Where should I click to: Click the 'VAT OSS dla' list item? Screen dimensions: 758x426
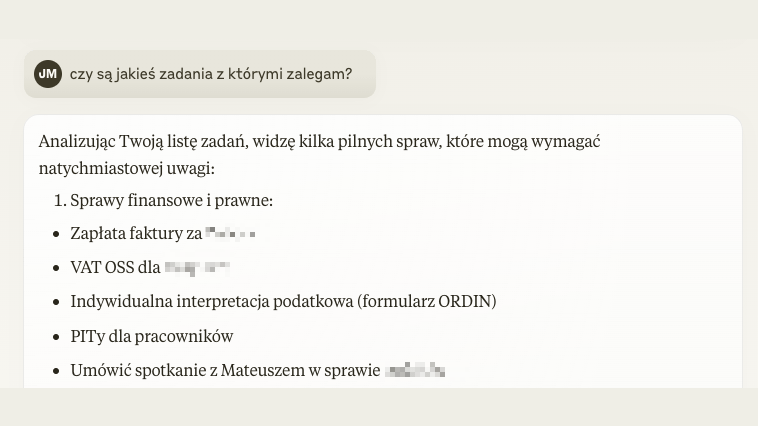(150, 267)
